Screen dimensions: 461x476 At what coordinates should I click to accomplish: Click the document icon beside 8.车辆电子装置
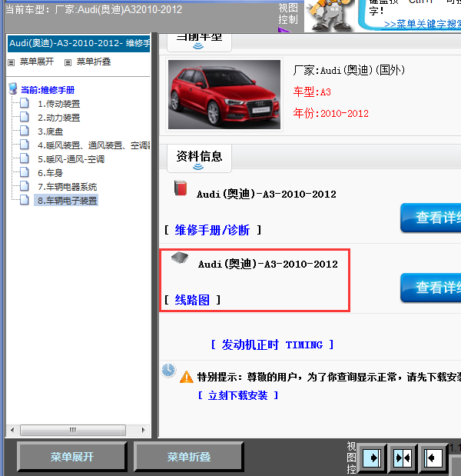[25, 200]
